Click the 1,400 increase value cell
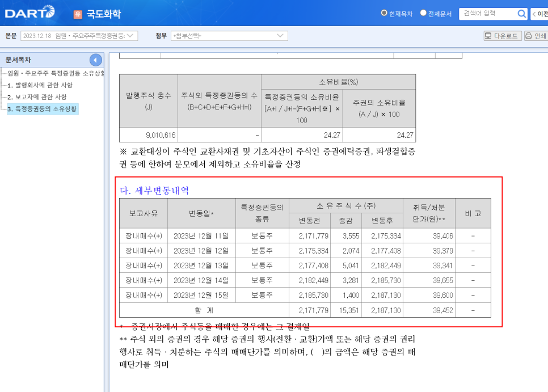Image resolution: width=548 pixels, height=392 pixels. 345,295
